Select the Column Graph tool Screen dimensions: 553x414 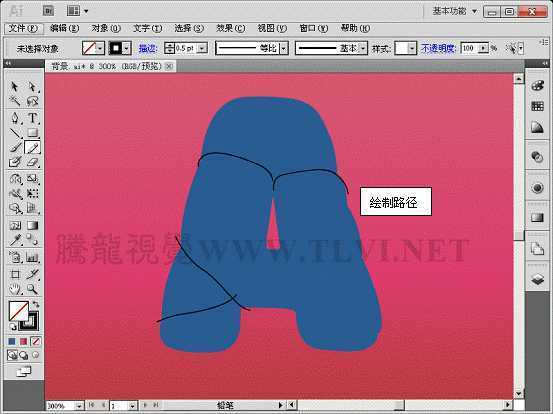tap(32, 257)
